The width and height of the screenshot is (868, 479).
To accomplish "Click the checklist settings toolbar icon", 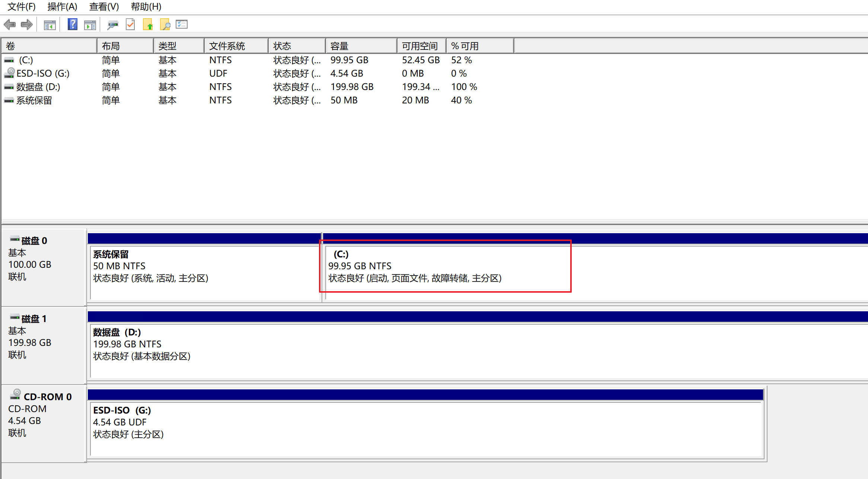I will point(182,25).
